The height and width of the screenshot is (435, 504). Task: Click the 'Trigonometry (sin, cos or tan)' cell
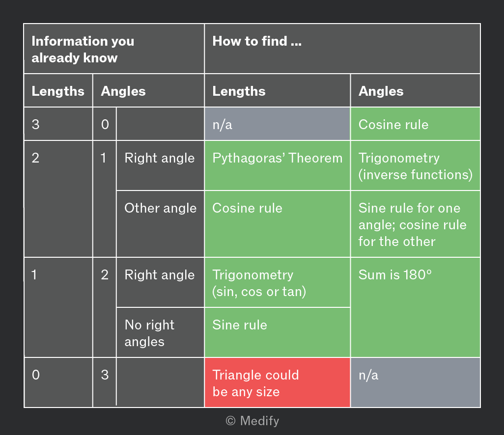[x=278, y=282]
